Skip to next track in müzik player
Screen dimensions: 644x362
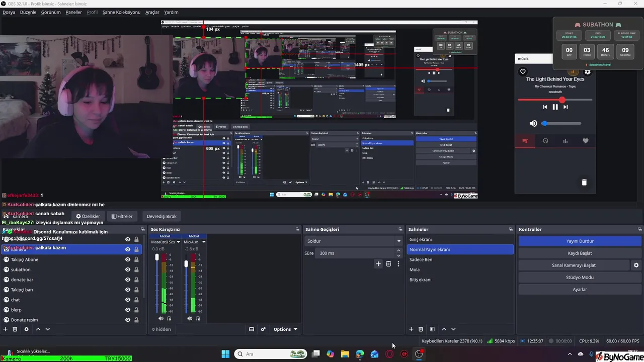[x=566, y=107]
